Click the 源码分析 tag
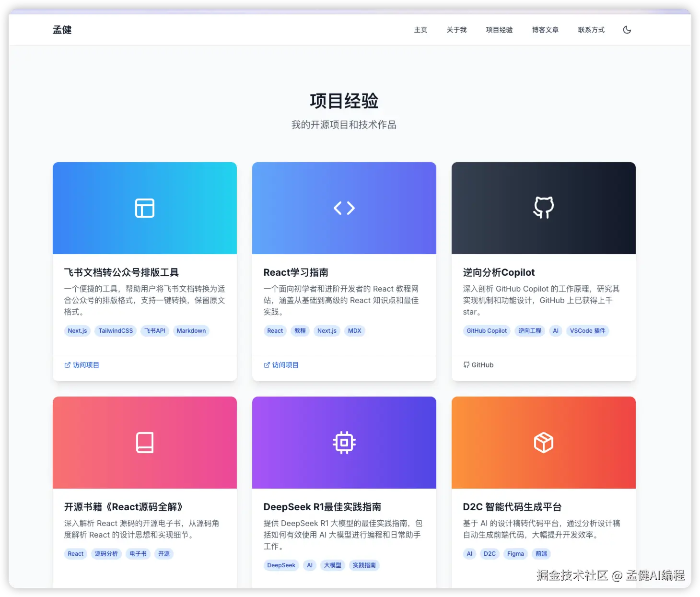700x597 pixels. point(106,554)
